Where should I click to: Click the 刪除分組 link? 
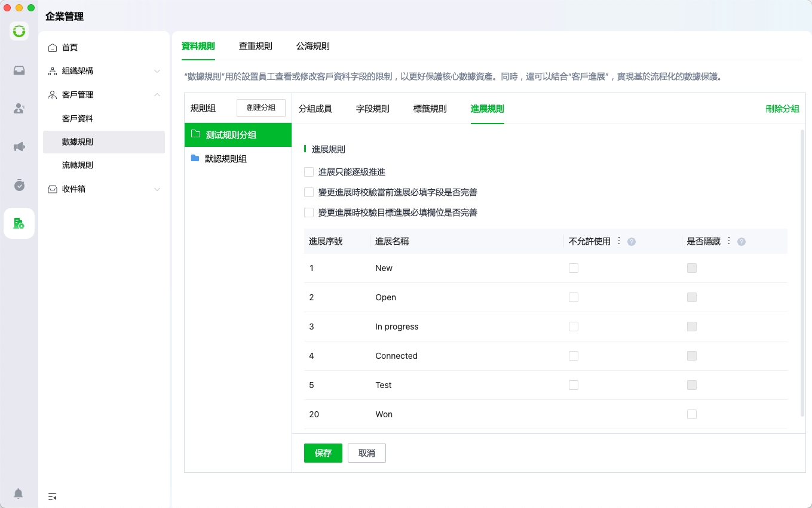point(782,109)
